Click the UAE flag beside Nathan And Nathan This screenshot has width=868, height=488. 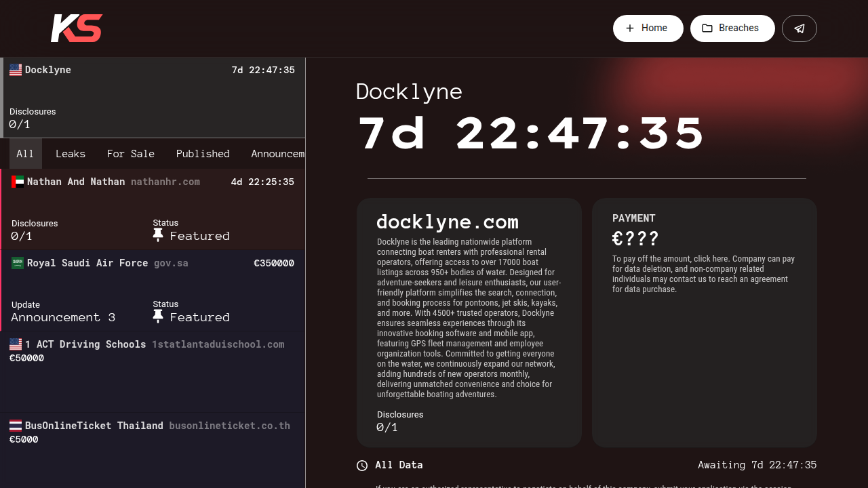click(18, 182)
